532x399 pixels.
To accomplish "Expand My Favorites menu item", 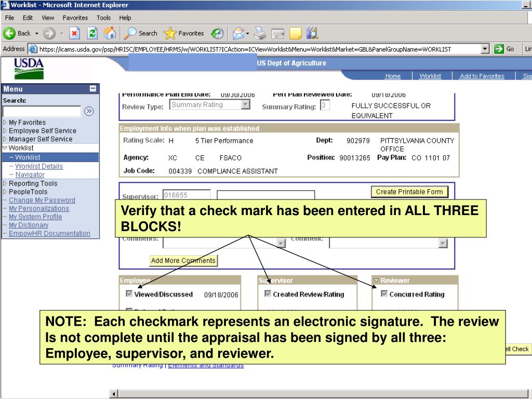I will coord(5,122).
